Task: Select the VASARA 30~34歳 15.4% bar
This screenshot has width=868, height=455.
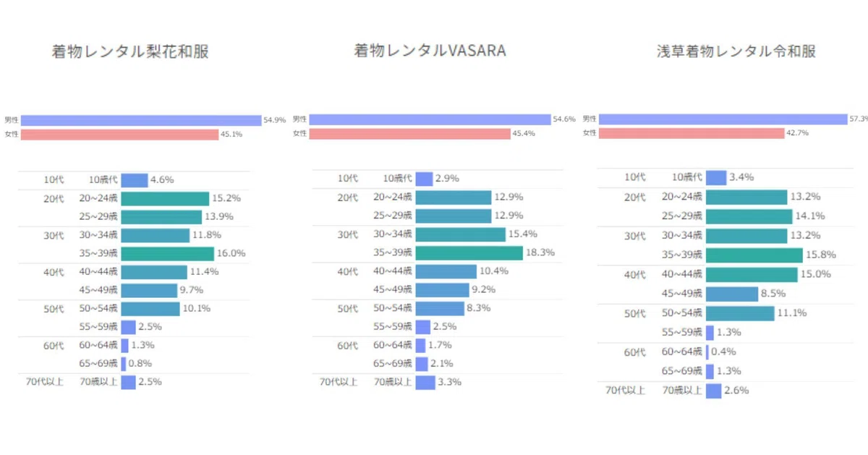Action: 460,234
